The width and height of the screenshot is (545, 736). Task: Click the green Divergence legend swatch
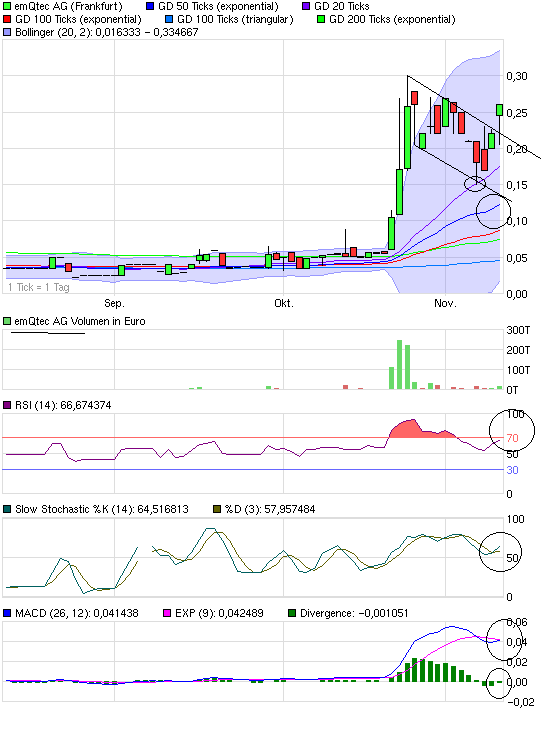pyautogui.click(x=292, y=613)
